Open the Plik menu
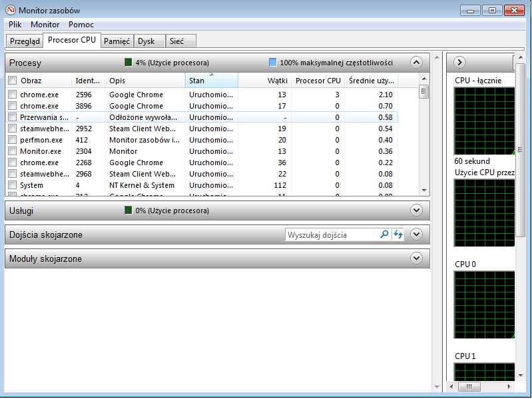The width and height of the screenshot is (532, 399). [15, 25]
